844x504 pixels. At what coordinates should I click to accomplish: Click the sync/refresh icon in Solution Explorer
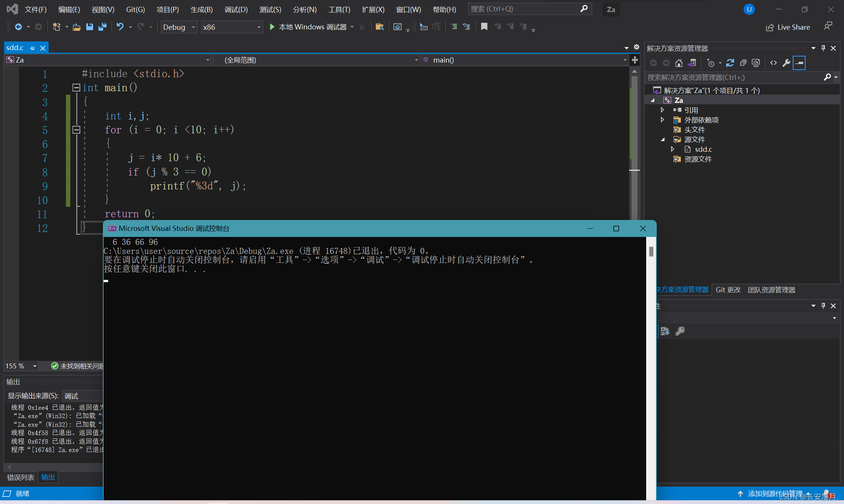point(730,63)
